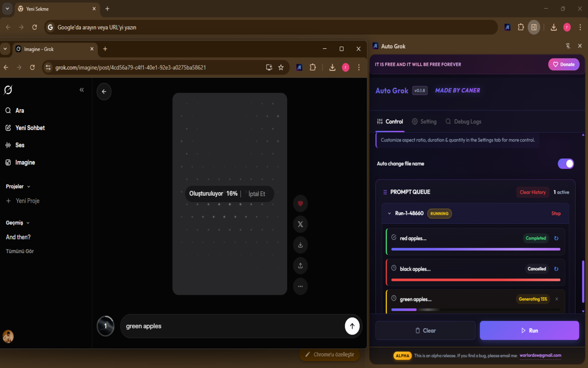Toggle Auto change file name switch
Image resolution: width=588 pixels, height=368 pixels.
coord(566,164)
